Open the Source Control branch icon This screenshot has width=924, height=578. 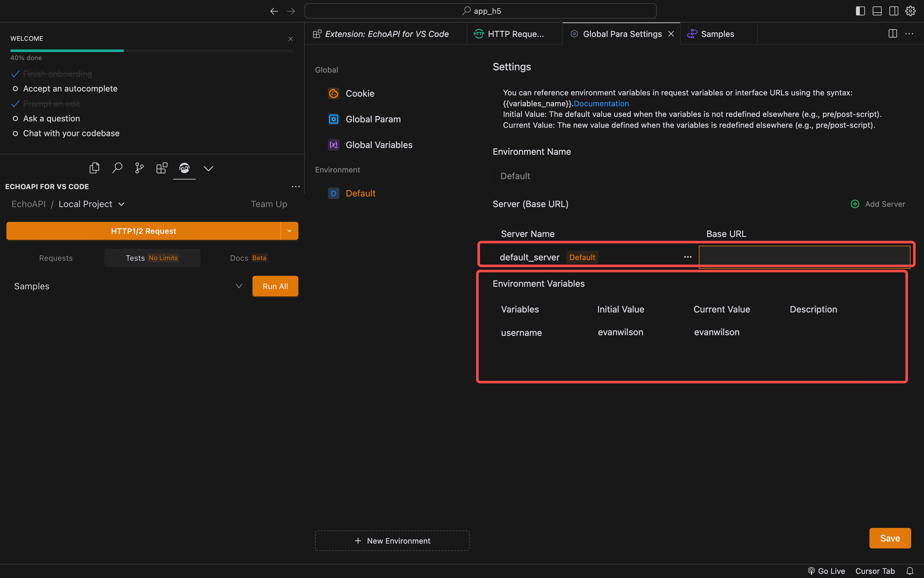(139, 168)
